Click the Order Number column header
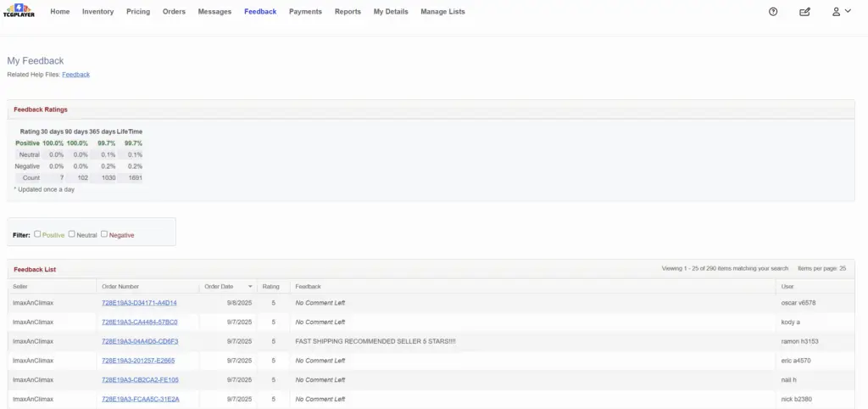868x409 pixels. (120, 287)
